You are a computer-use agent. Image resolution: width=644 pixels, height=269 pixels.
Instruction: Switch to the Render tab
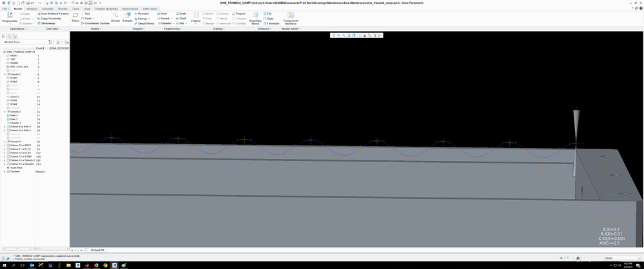[x=63, y=8]
